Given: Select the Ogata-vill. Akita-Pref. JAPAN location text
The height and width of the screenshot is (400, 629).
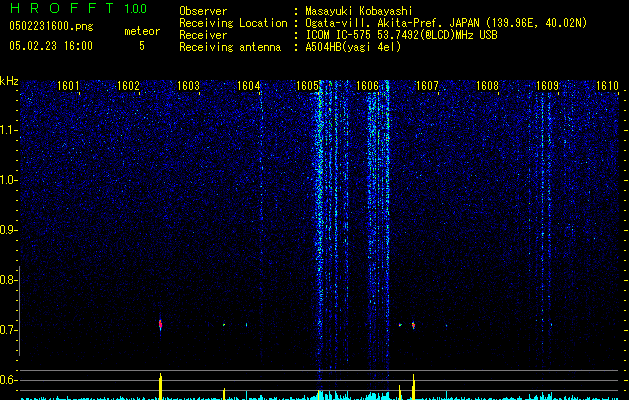Looking at the screenshot, I should [x=446, y=23].
